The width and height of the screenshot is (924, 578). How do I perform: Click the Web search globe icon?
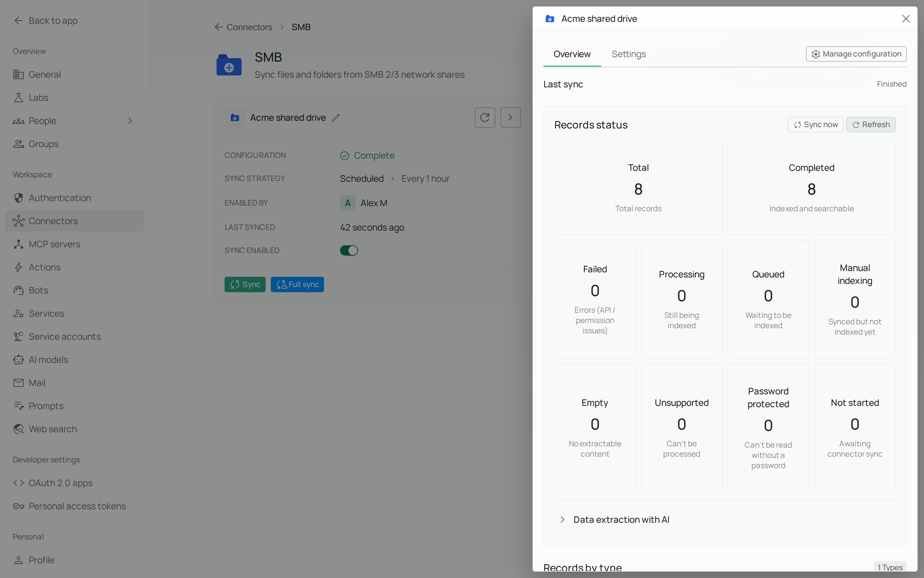tap(18, 429)
